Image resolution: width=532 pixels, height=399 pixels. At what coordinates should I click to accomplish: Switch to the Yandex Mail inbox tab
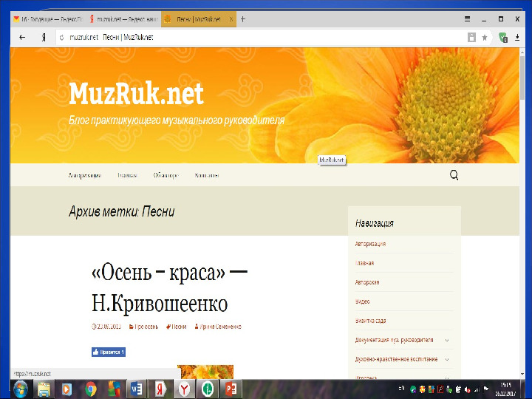49,19
